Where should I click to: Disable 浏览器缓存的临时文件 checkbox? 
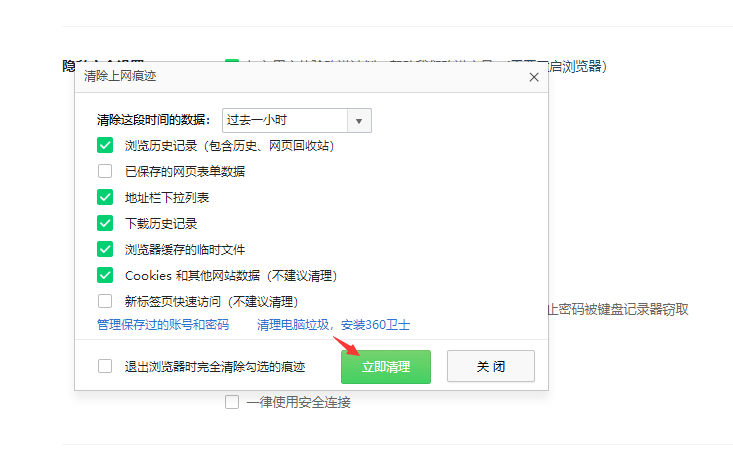tap(105, 249)
